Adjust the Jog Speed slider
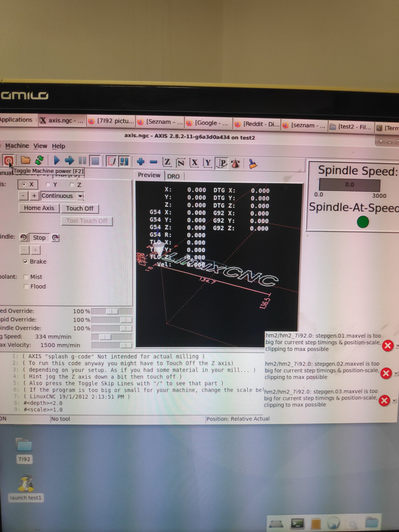The height and width of the screenshot is (532, 399). tap(112, 337)
